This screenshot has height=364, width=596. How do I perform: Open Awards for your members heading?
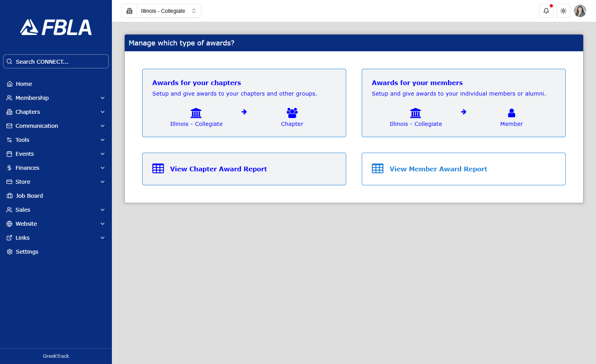click(417, 83)
